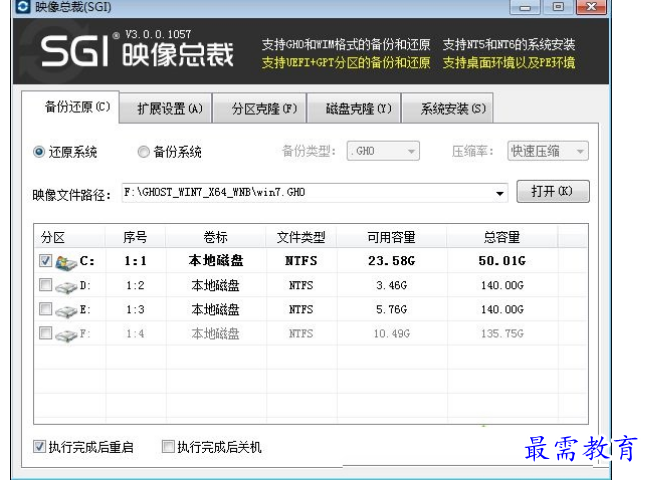
Task: Check the E: partition checkbox
Action: coord(45,309)
